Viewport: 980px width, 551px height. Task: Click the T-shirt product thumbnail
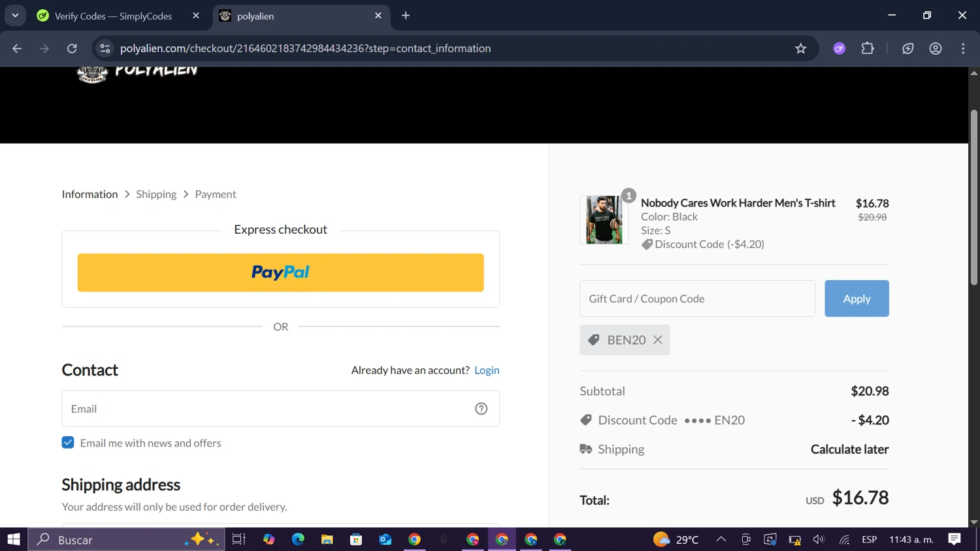pos(604,220)
